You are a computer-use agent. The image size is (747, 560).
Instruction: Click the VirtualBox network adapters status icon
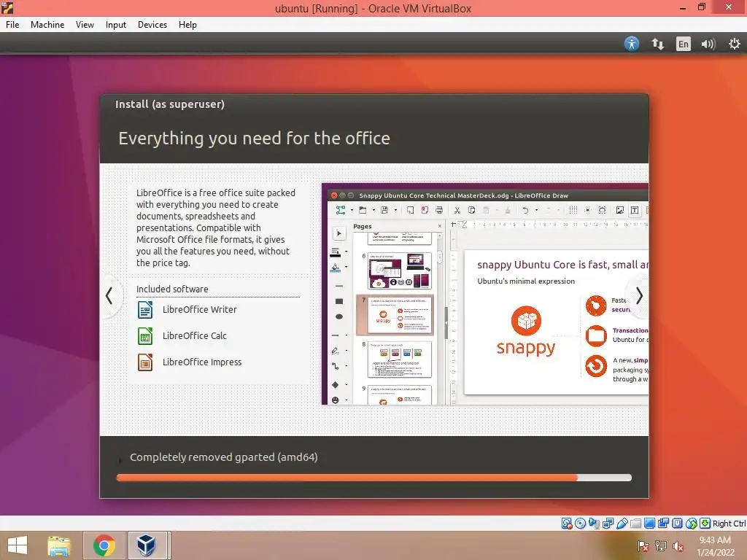pos(608,524)
